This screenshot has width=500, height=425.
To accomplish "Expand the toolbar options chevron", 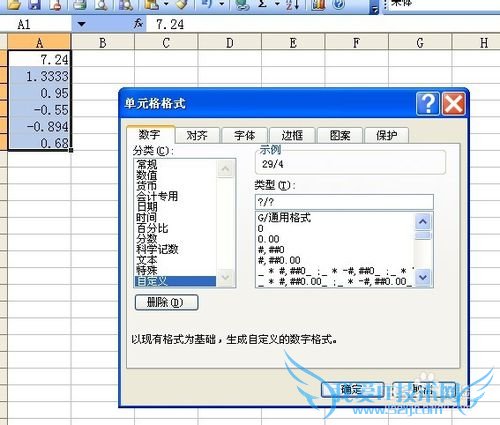I will click(x=375, y=7).
